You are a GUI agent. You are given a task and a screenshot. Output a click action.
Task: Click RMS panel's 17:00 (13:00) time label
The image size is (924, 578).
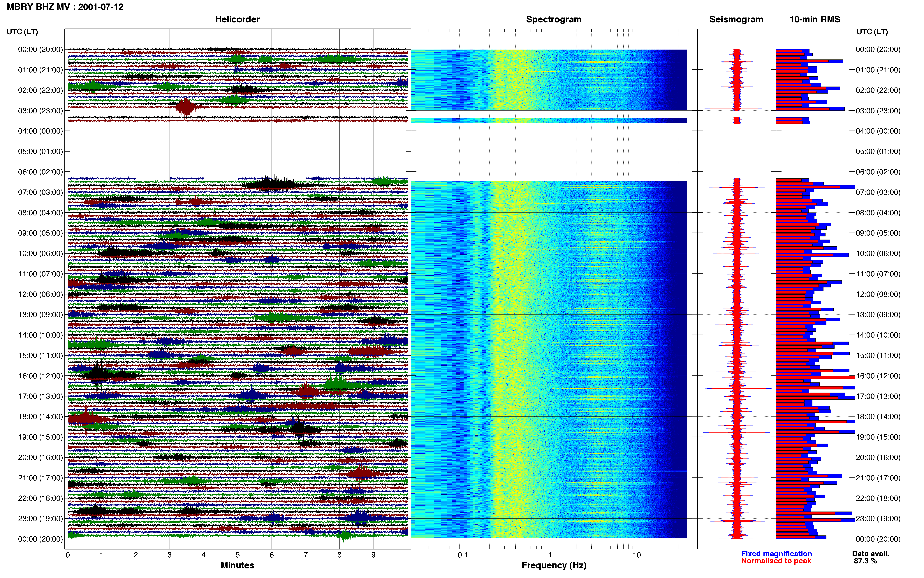click(x=878, y=396)
